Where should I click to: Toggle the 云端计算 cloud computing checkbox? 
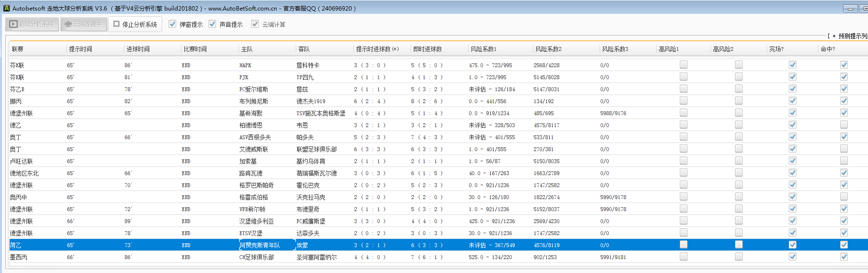click(x=255, y=24)
